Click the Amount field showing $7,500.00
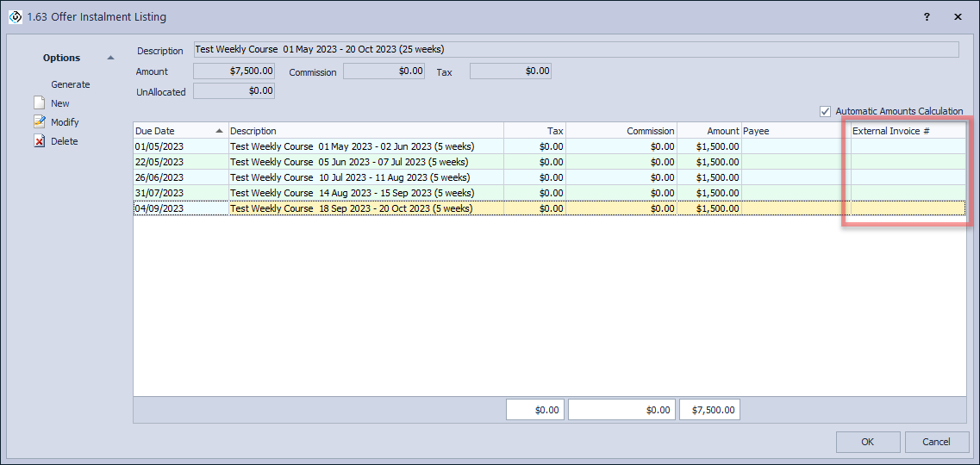Viewport: 980px width, 465px height. (234, 71)
